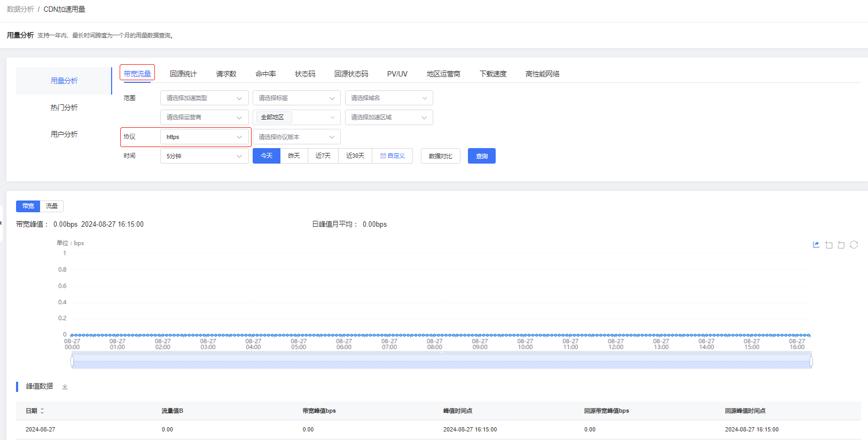The width and height of the screenshot is (868, 440).
Task: Click the CDN加速用量 breadcrumb text
Action: [x=64, y=9]
